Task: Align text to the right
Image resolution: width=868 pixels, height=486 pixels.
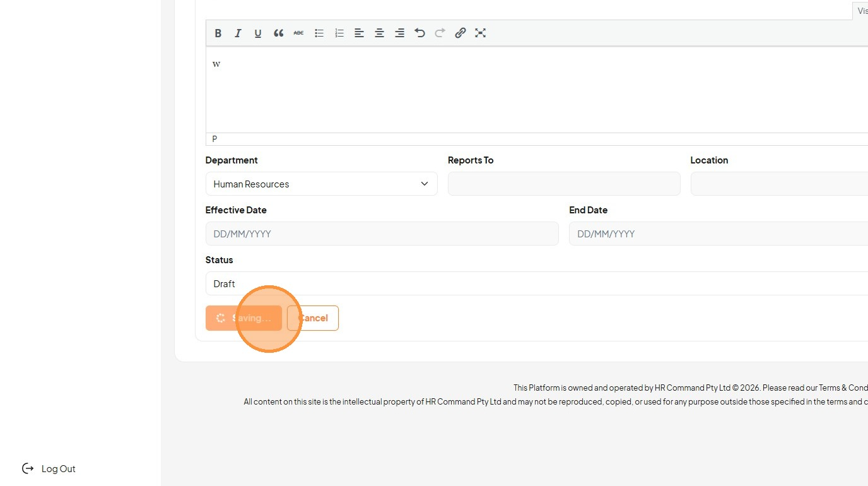Action: coord(399,33)
